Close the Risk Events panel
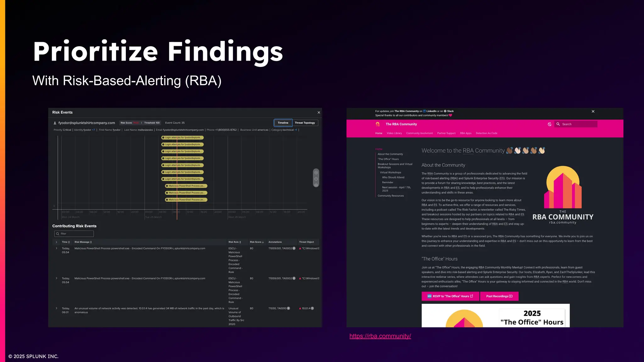The height and width of the screenshot is (362, 644). (x=319, y=112)
